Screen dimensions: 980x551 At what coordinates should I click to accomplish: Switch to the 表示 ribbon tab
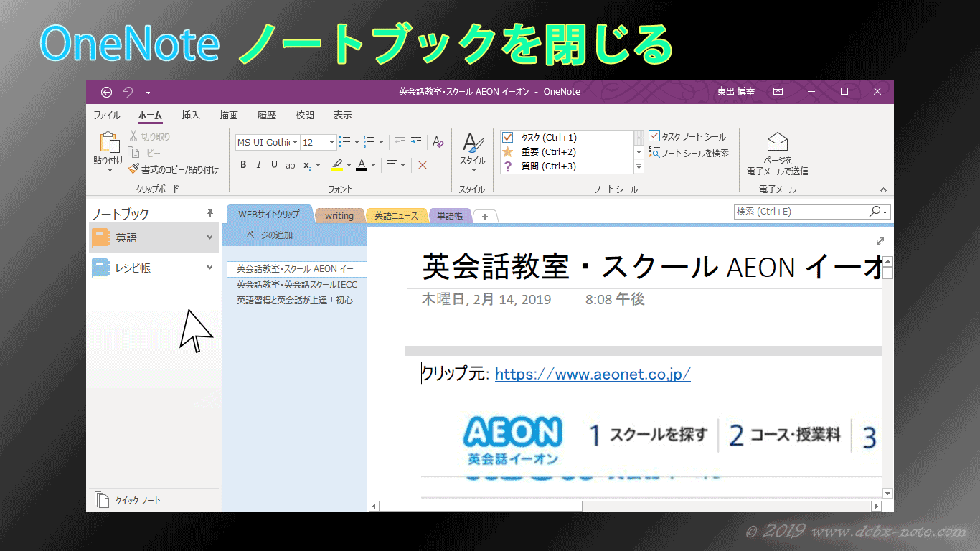tap(342, 115)
